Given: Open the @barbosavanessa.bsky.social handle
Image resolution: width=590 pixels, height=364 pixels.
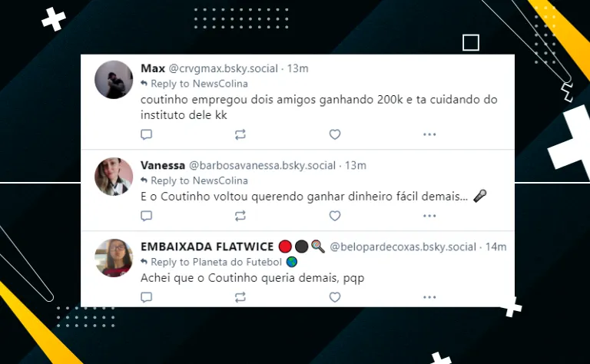Looking at the screenshot, I should [x=262, y=165].
